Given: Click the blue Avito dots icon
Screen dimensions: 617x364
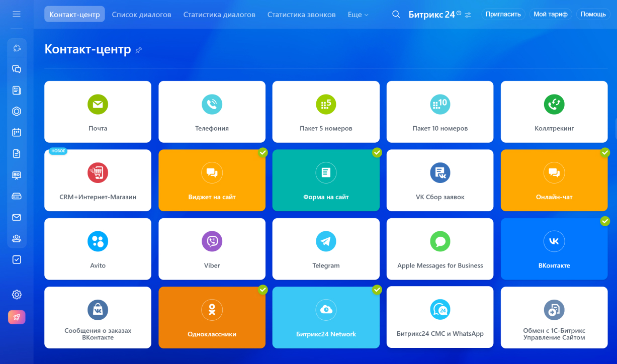Looking at the screenshot, I should (98, 241).
